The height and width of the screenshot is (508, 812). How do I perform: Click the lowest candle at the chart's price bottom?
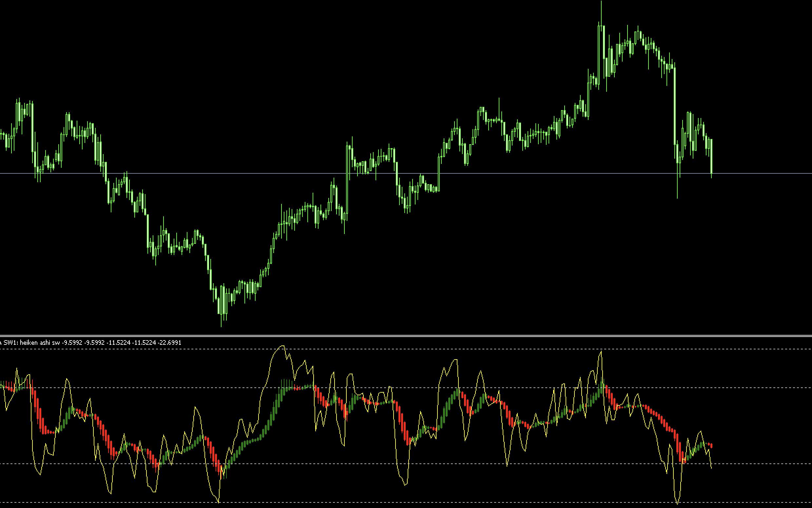tap(221, 303)
